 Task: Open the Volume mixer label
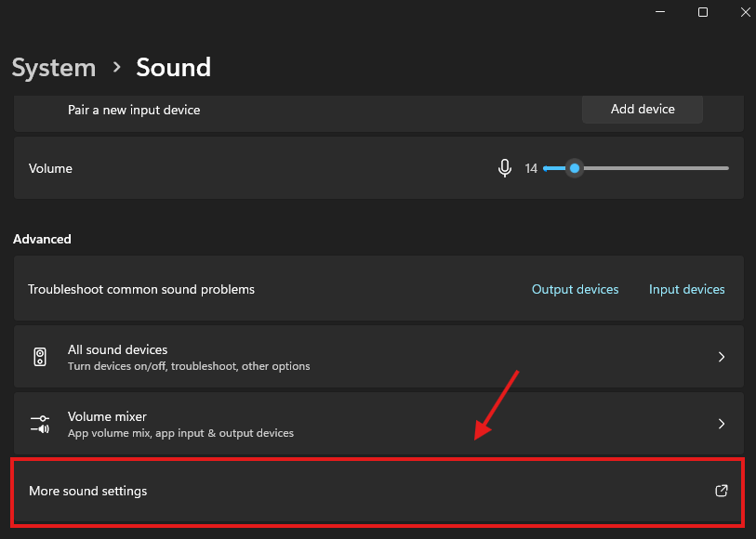click(x=108, y=417)
